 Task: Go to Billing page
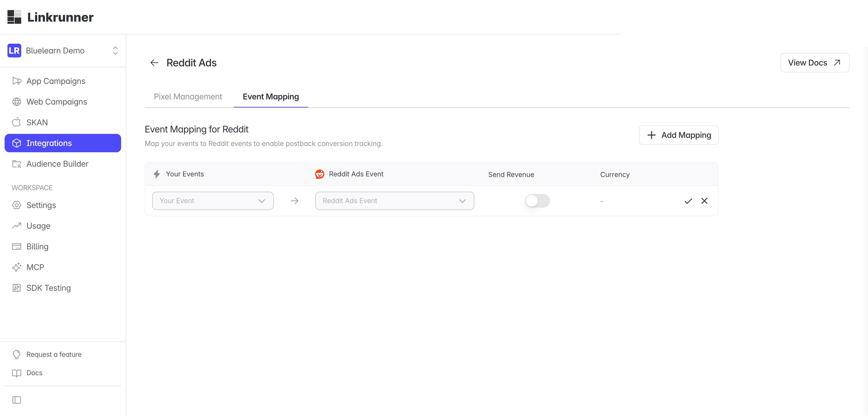pos(63,246)
